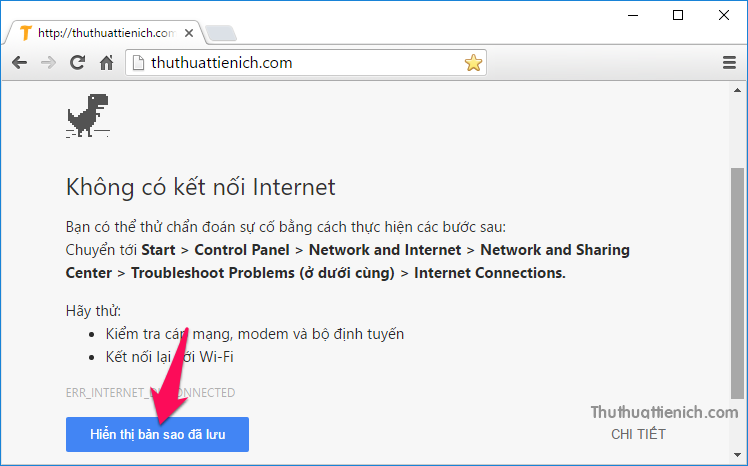This screenshot has width=748, height=466.
Task: Close the thuthuattienich.com tab
Action: [188, 32]
